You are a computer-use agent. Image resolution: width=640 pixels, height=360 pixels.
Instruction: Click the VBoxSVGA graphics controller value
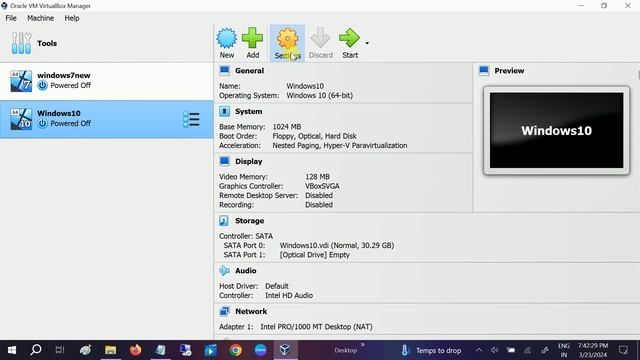pyautogui.click(x=322, y=186)
